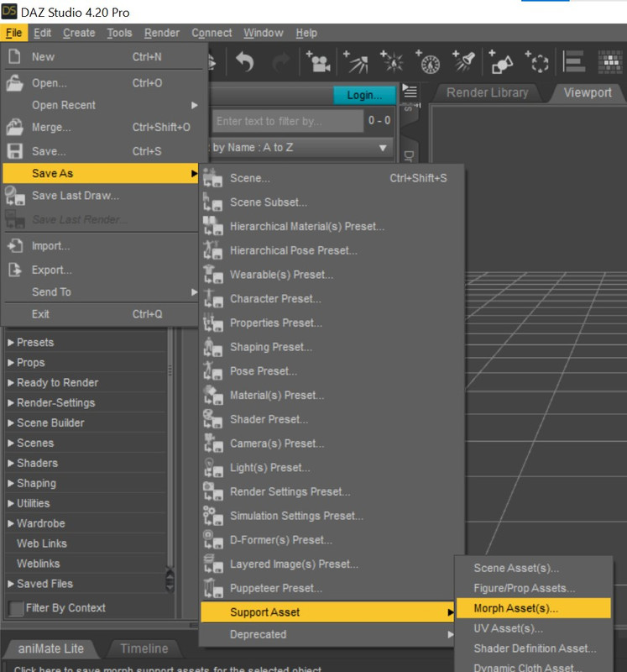Expand the Scene Builder category
The width and height of the screenshot is (627, 672).
[x=11, y=423]
